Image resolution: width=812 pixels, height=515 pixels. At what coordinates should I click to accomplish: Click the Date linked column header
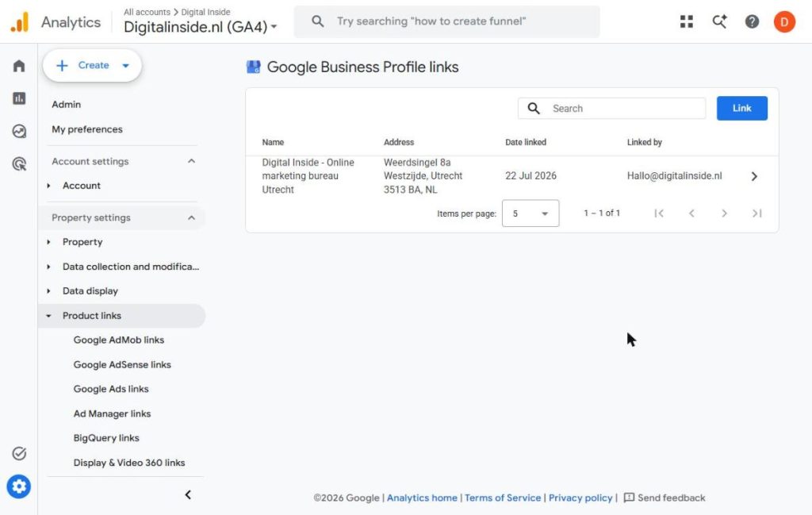click(x=526, y=142)
